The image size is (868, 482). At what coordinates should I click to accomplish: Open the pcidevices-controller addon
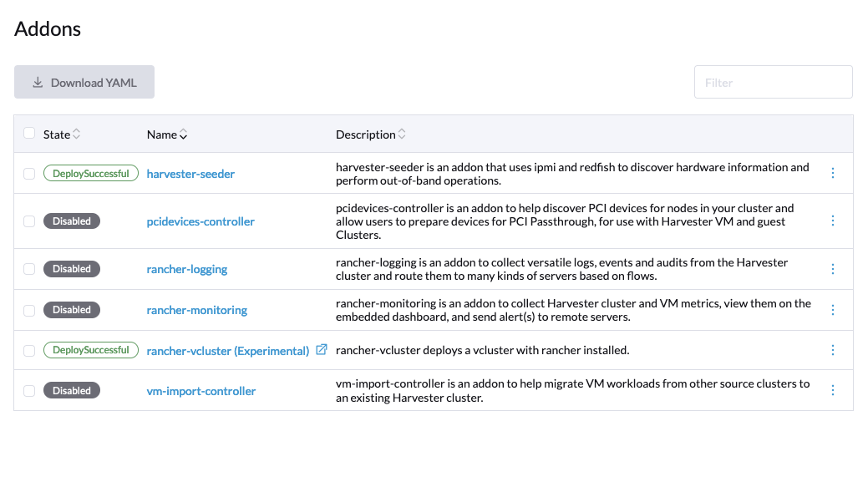201,221
